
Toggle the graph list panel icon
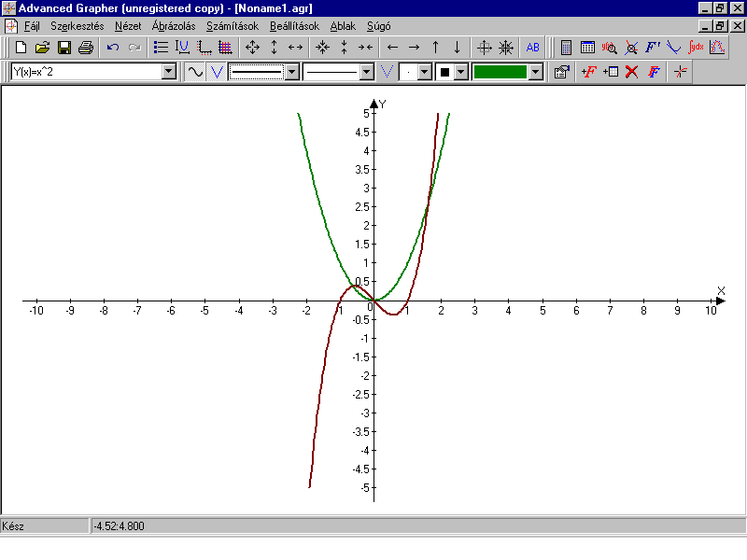click(x=161, y=48)
